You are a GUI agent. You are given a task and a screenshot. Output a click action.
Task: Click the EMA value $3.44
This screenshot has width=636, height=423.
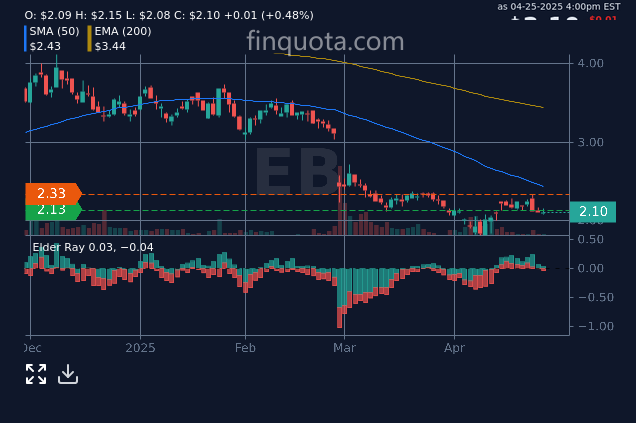110,46
